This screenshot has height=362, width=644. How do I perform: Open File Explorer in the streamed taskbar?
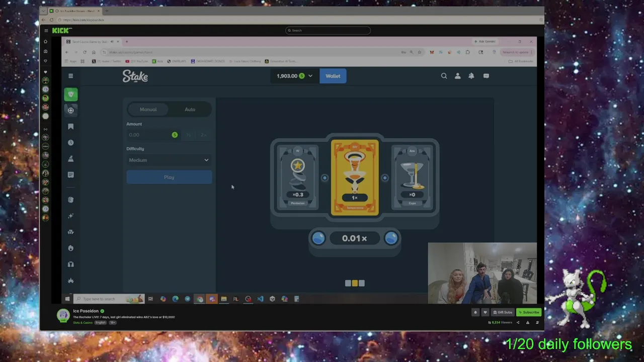coord(224,299)
